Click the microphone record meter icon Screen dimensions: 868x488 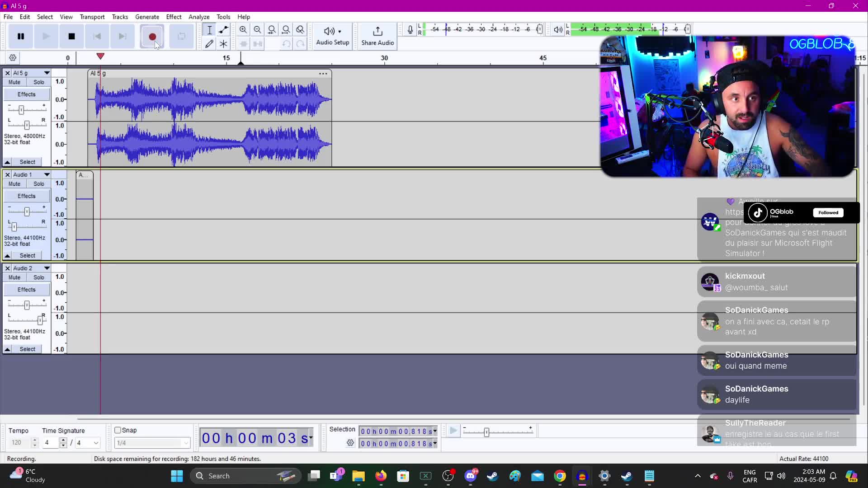coord(410,30)
